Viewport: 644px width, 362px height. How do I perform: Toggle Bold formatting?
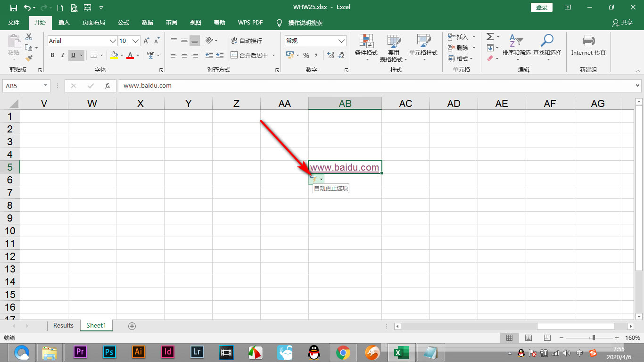(52, 56)
